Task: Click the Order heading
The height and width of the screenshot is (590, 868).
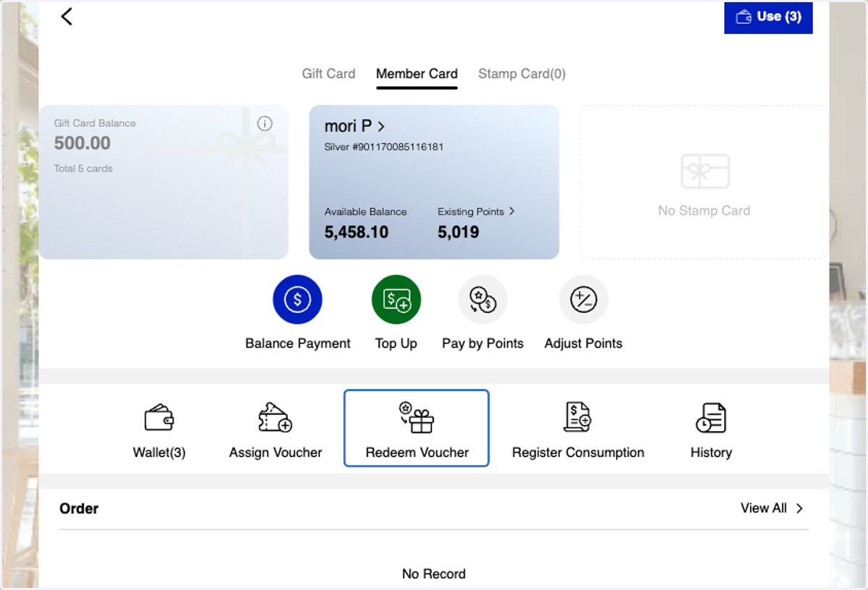Action: (x=79, y=508)
